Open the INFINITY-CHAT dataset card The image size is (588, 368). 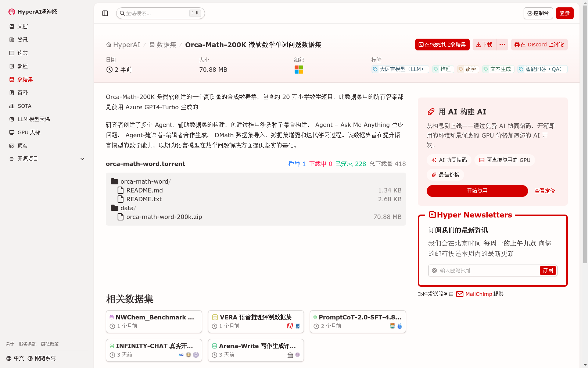[x=154, y=350]
